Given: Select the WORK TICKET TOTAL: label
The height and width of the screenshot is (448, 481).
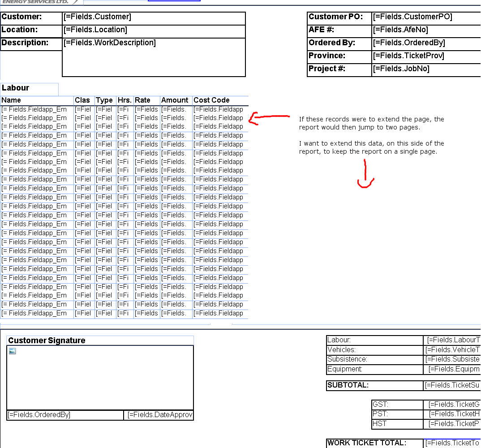Looking at the screenshot, I should (374, 444).
